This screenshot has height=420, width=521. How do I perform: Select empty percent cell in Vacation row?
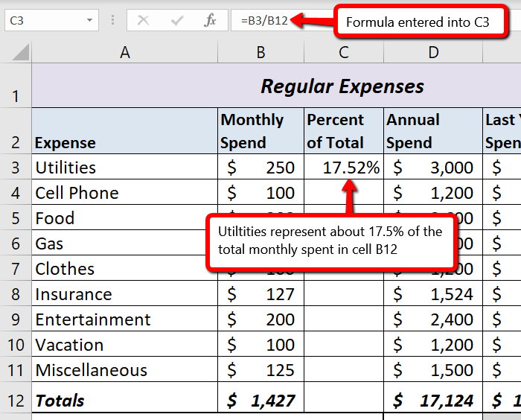344,344
